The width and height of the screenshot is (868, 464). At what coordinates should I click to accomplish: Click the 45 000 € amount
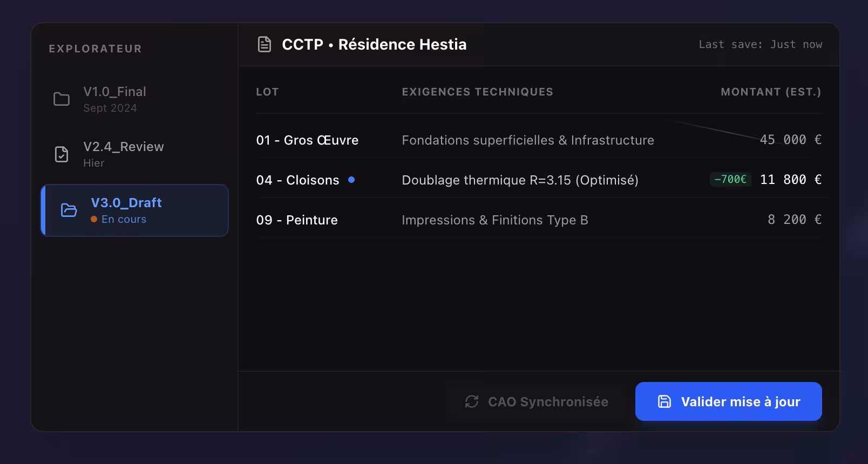[791, 140]
